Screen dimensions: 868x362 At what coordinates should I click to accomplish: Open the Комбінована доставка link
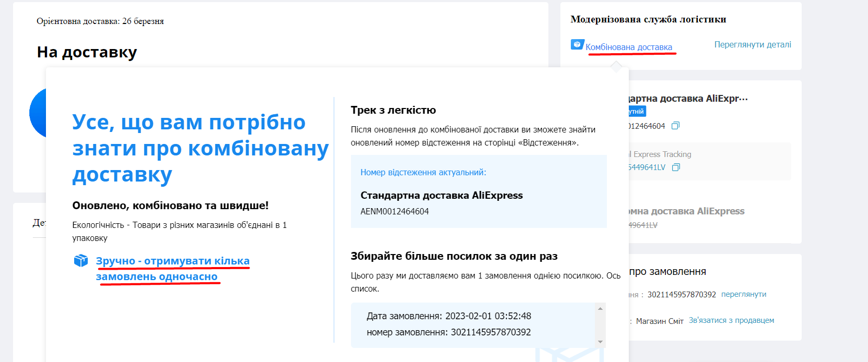point(629,47)
